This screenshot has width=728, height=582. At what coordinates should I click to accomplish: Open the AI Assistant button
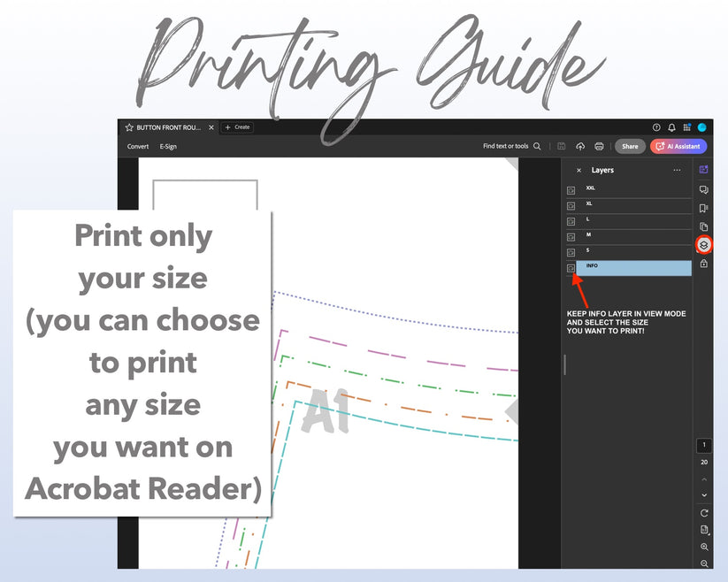(x=678, y=146)
